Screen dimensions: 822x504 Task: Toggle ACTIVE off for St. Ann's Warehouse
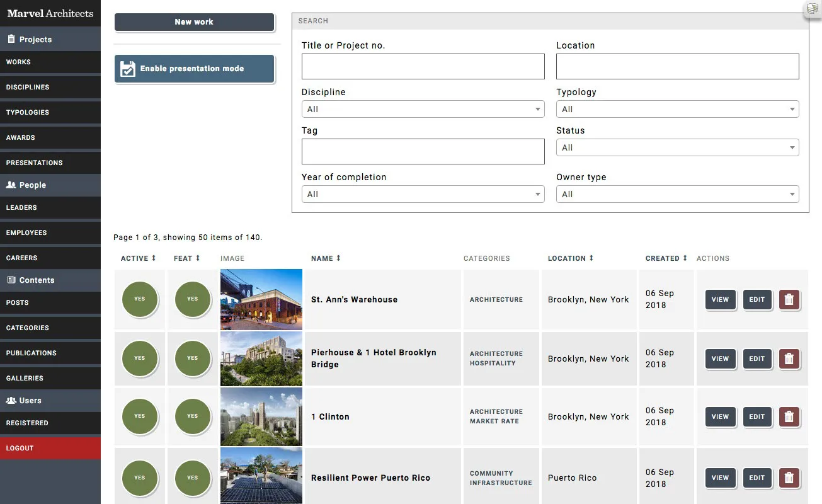point(139,299)
